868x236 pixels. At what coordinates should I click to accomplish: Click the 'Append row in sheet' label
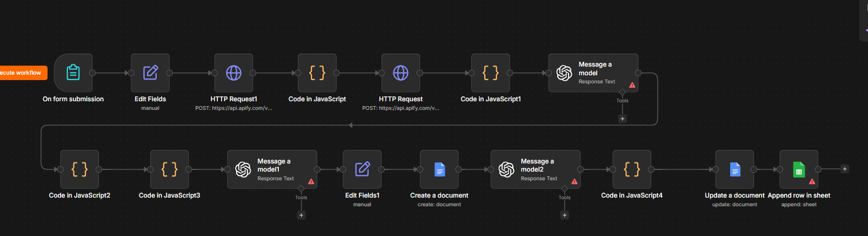[799, 195]
